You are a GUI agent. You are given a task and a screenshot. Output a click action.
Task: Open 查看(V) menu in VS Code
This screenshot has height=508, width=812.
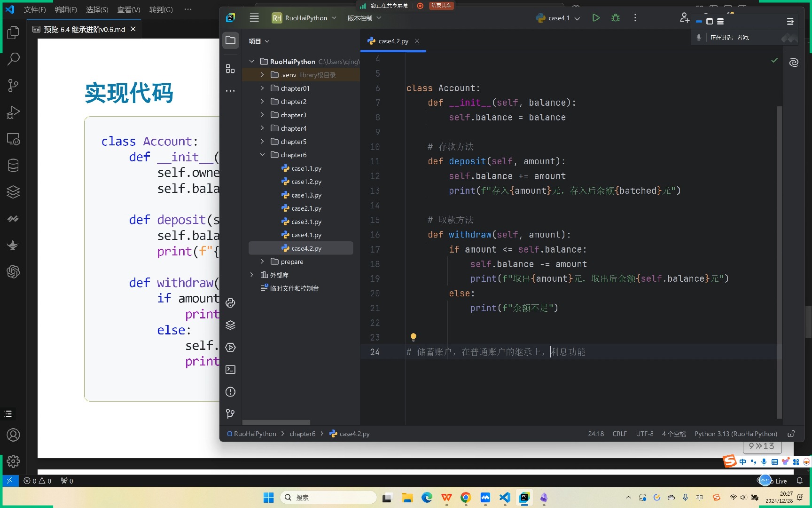129,9
